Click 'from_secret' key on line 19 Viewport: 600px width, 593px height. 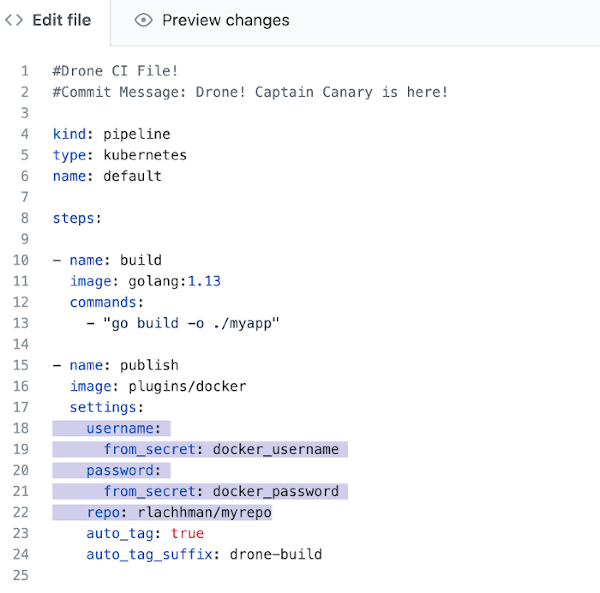click(150, 449)
